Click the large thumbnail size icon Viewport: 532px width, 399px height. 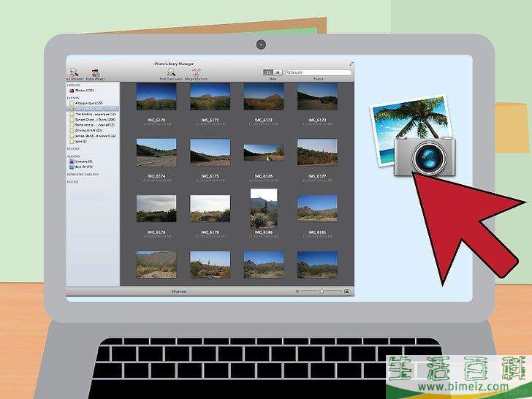346,291
